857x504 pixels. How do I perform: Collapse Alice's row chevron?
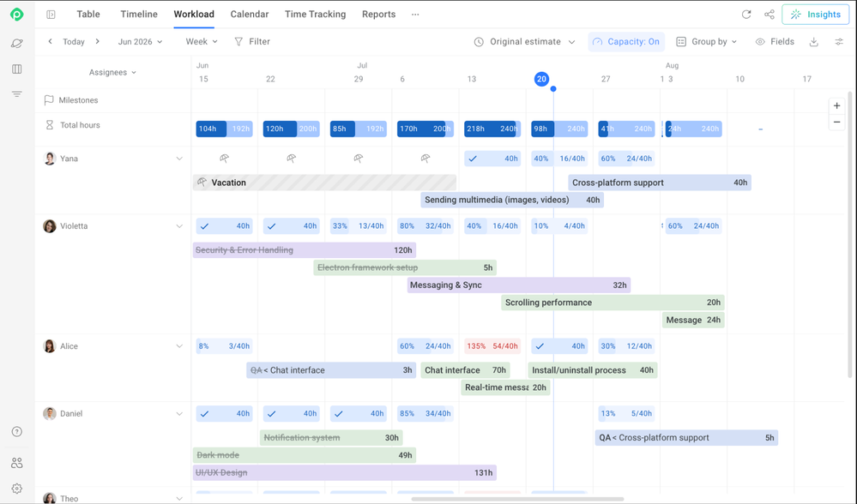179,346
